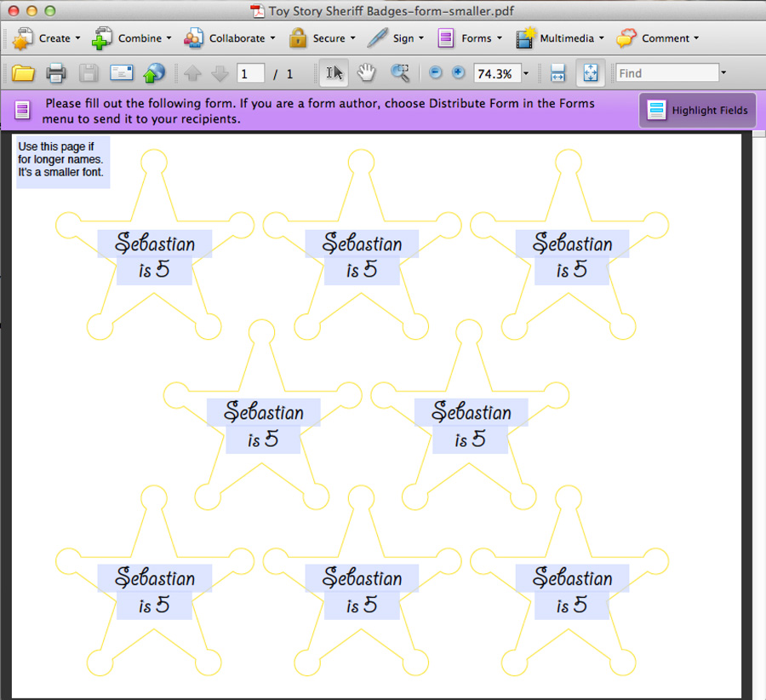Toggle the Highlight Fields button
The image size is (766, 700).
point(698,111)
